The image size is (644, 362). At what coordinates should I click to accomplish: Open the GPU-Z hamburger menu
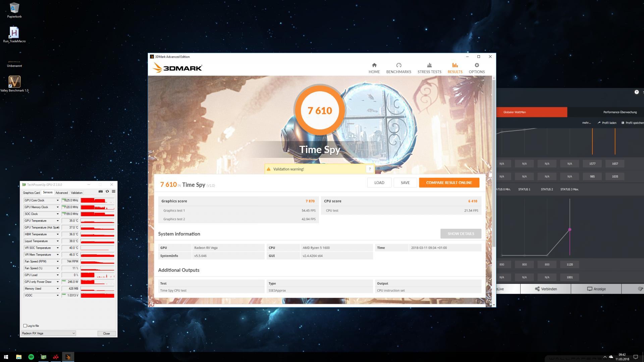point(113,191)
